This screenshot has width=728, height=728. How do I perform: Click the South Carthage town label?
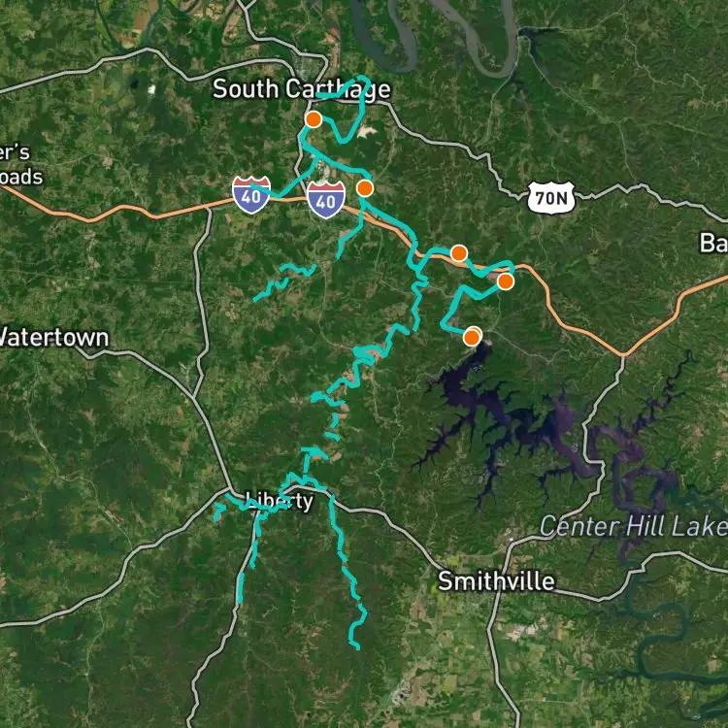pyautogui.click(x=302, y=88)
